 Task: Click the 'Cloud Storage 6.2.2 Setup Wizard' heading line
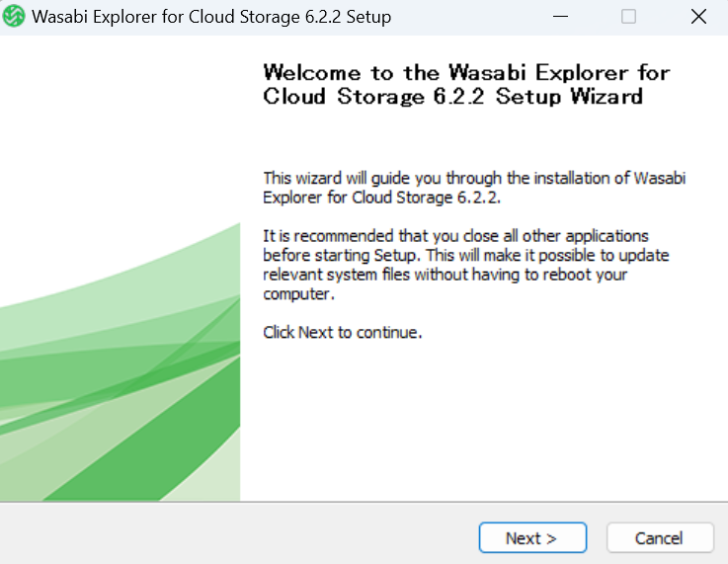(x=453, y=97)
